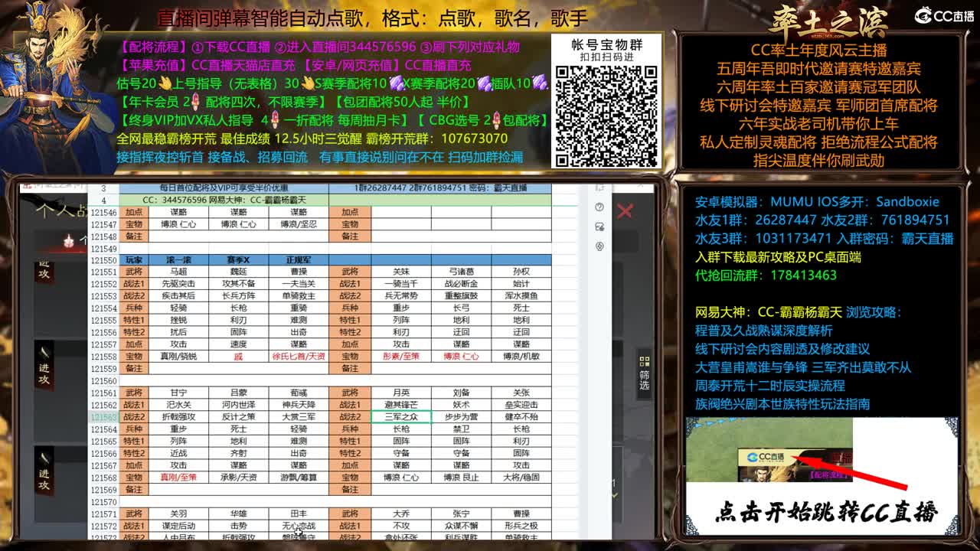Click the 正规军 column header cell

[x=298, y=260]
